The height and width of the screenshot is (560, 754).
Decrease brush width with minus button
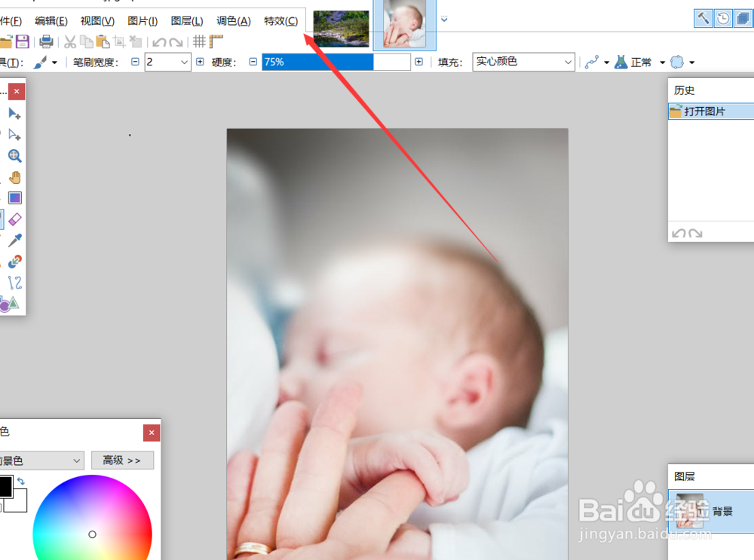click(x=135, y=62)
